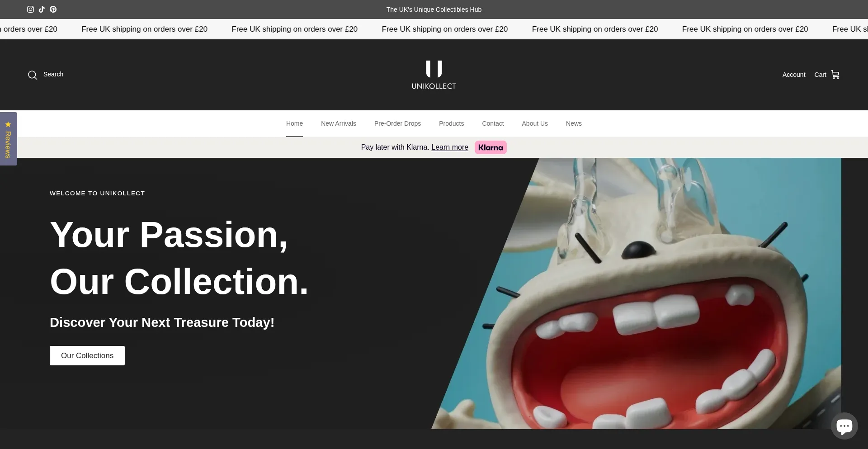Click the shopping cart icon
This screenshot has height=449, width=868.
coord(835,75)
